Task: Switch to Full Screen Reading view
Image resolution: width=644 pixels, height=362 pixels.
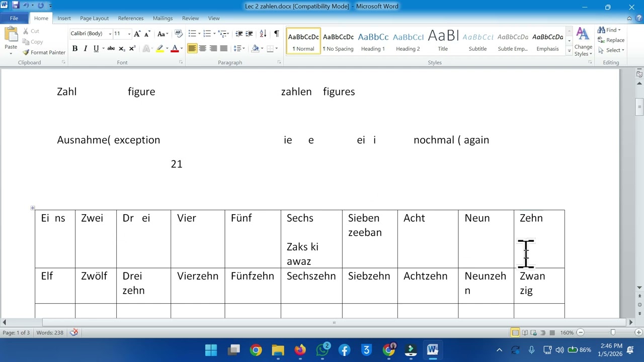Action: [525, 332]
